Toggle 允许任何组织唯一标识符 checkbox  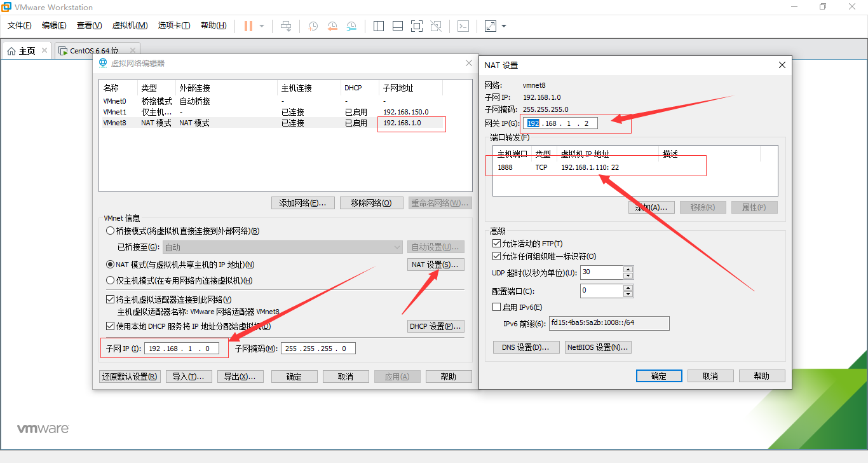coord(496,256)
